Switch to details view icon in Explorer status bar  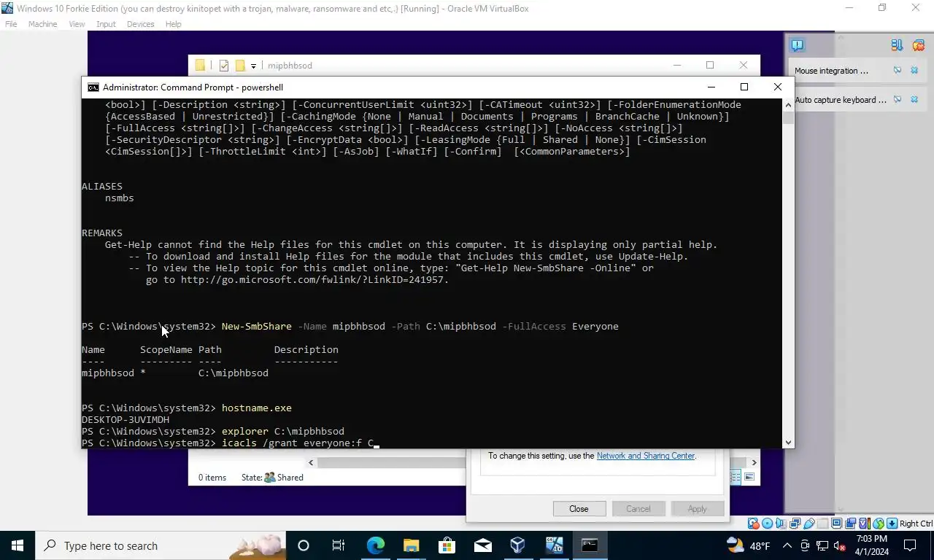736,477
